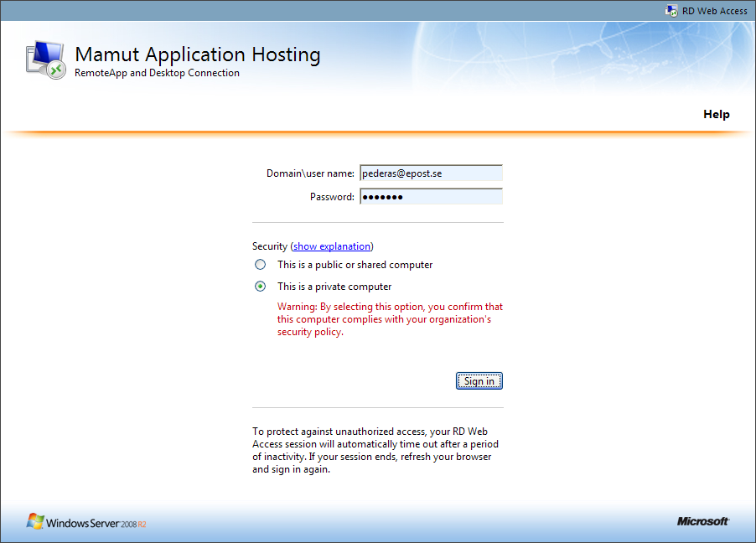
Task: Click the RemoteApp computer logo icon
Action: click(46, 59)
